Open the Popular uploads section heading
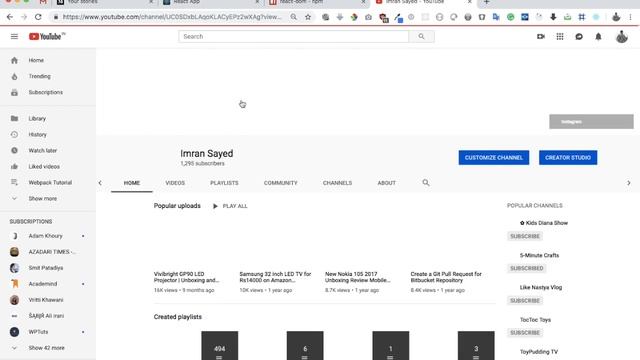This screenshot has height=360, width=640. coord(177,206)
